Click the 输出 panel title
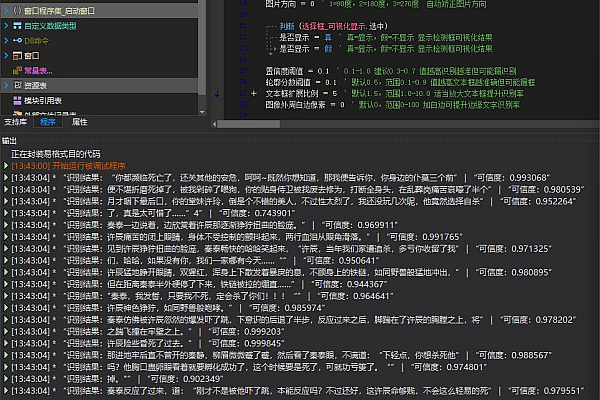This screenshot has width=600, height=400. (x=9, y=141)
